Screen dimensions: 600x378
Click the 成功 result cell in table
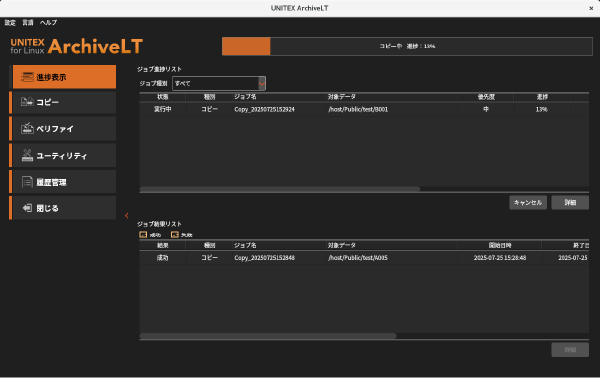coord(163,258)
